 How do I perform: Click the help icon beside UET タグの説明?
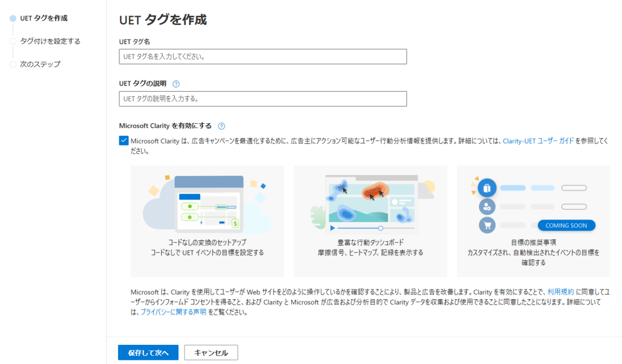click(x=176, y=83)
